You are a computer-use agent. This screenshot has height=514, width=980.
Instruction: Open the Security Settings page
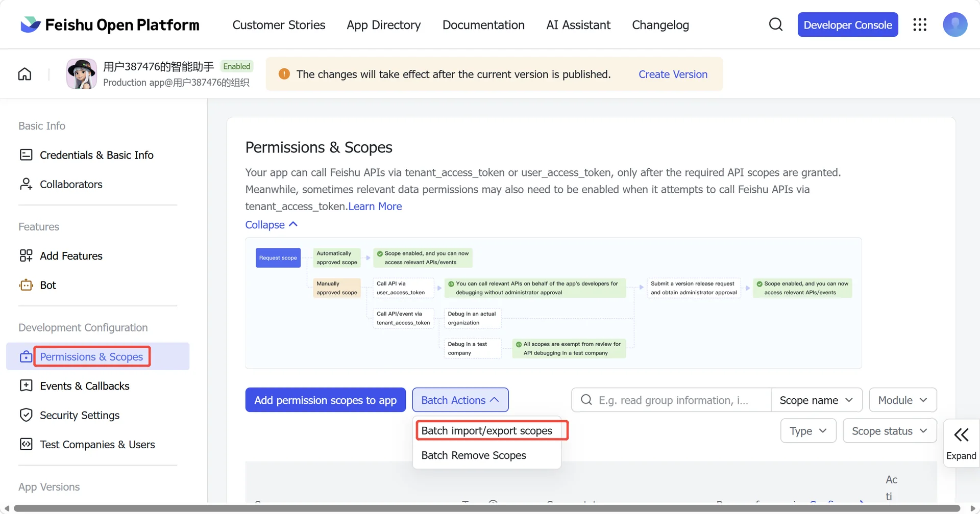coord(97,415)
